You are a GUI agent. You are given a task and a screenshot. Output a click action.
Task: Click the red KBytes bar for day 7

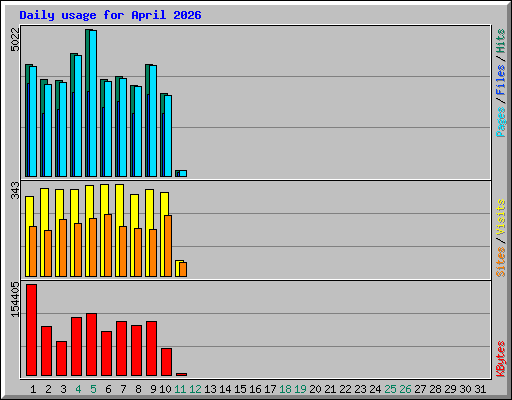pos(122,348)
